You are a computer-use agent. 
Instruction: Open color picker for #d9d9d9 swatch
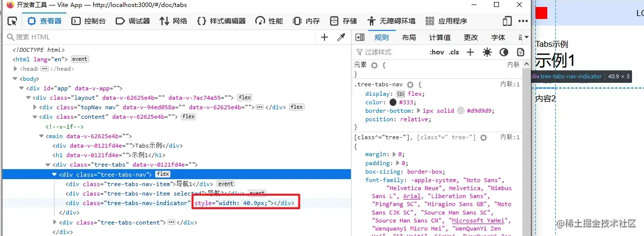[x=461, y=111]
